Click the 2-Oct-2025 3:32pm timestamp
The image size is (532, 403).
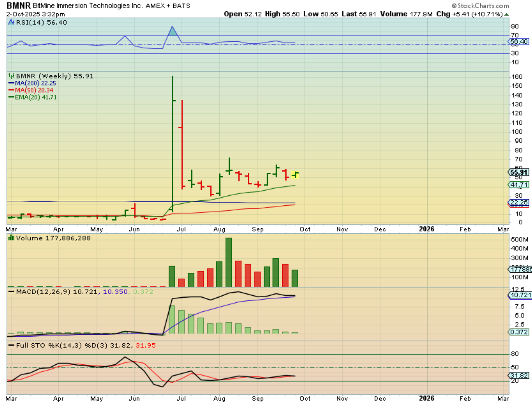(x=35, y=14)
